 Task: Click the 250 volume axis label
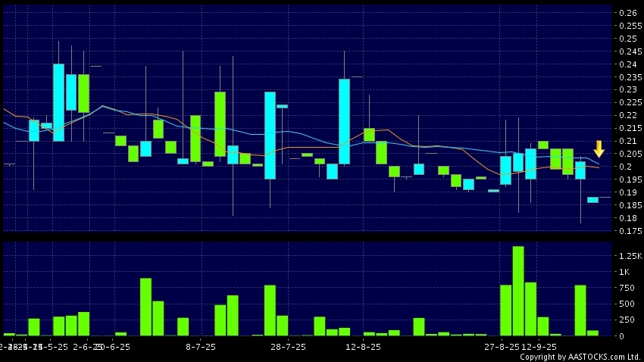[627, 320]
